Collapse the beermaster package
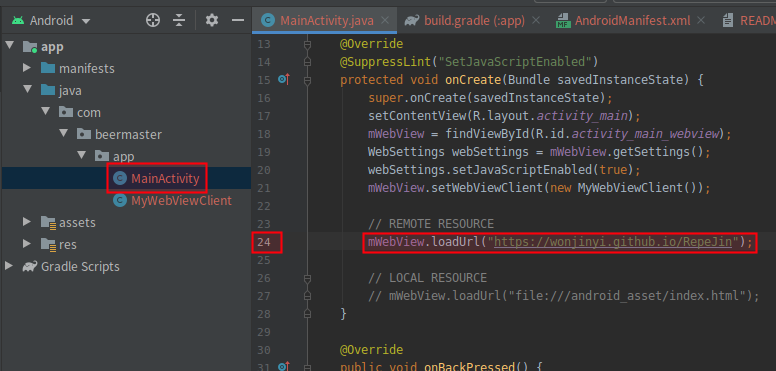 (64, 134)
